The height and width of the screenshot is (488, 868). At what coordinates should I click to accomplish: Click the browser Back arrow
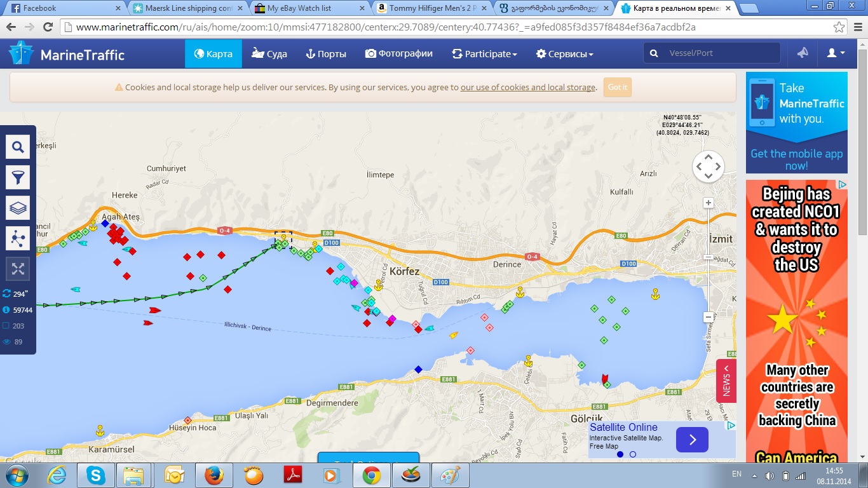(11, 27)
